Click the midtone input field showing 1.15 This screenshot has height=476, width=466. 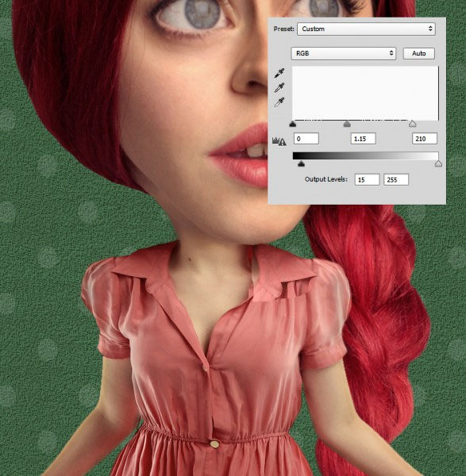[363, 139]
